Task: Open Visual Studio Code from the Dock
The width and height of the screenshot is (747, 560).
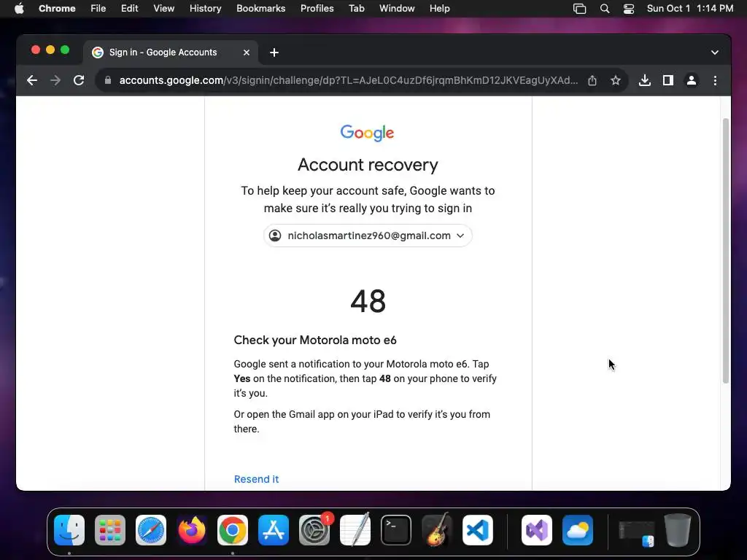Action: click(478, 530)
